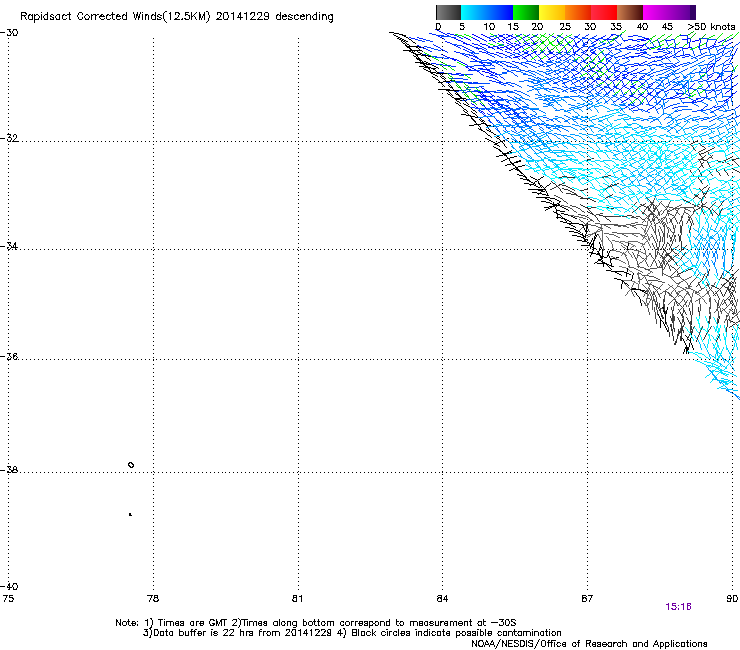Click the 'NOAA/NESDIS/Office of Research and Applications' credit

tap(589, 644)
